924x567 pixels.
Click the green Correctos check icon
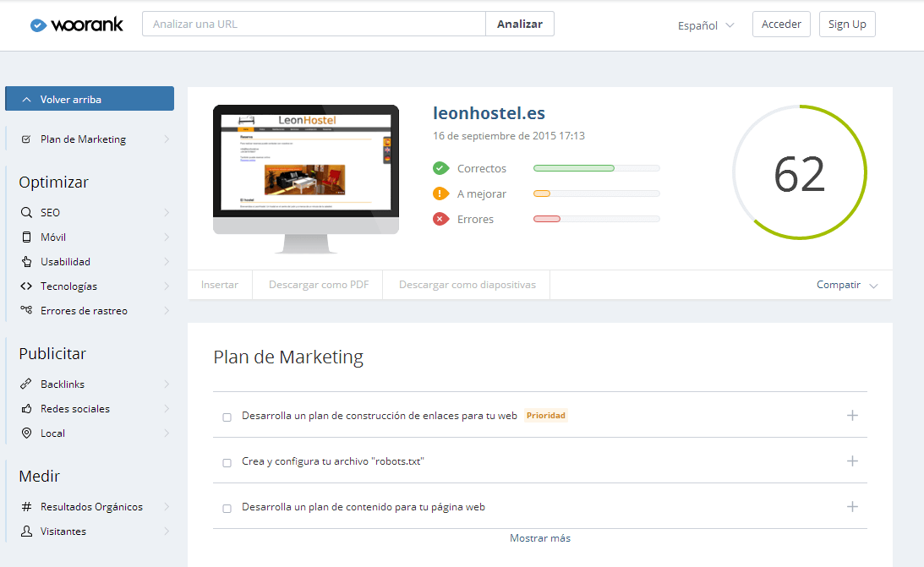point(440,168)
